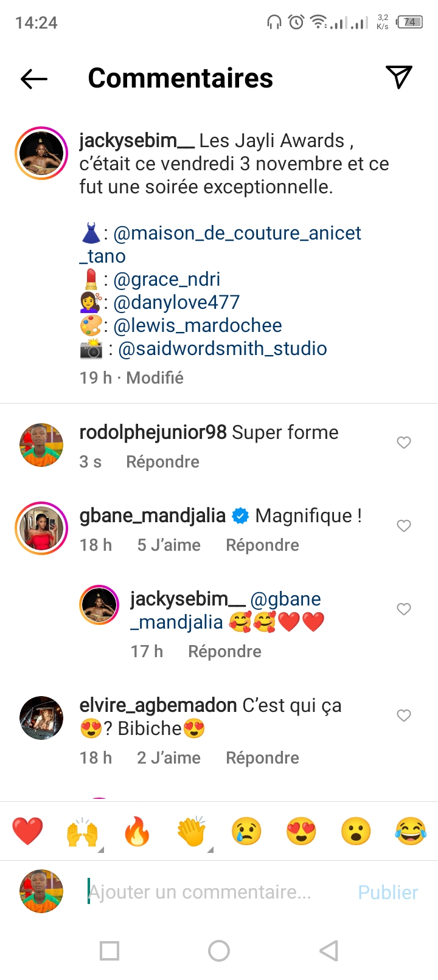Open @saidwordsmith_studio profile mention

[223, 349]
